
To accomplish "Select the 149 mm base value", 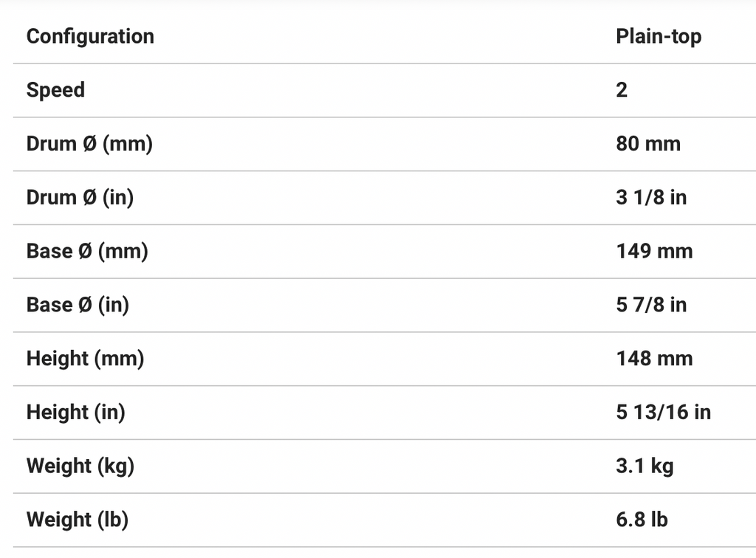I will [654, 251].
